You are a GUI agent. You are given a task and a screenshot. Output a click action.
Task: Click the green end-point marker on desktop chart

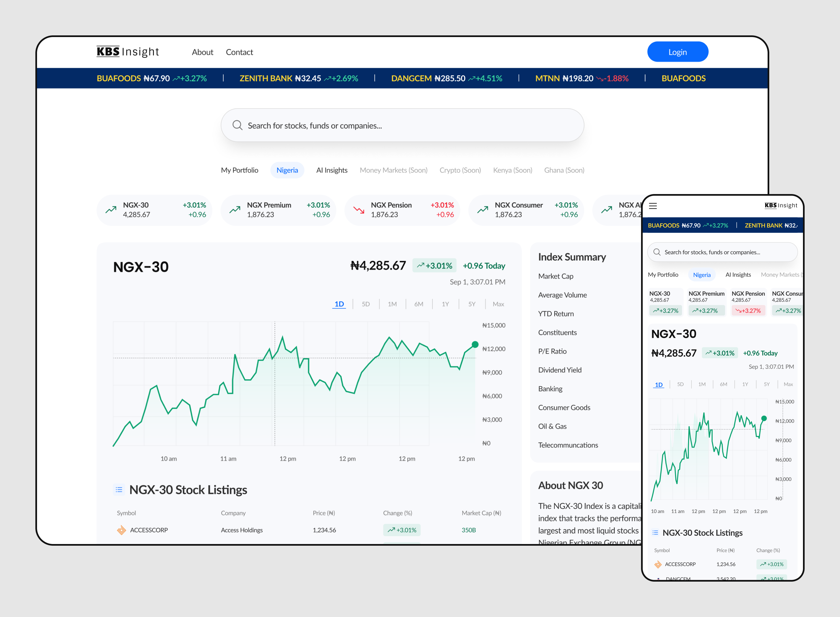[475, 344]
